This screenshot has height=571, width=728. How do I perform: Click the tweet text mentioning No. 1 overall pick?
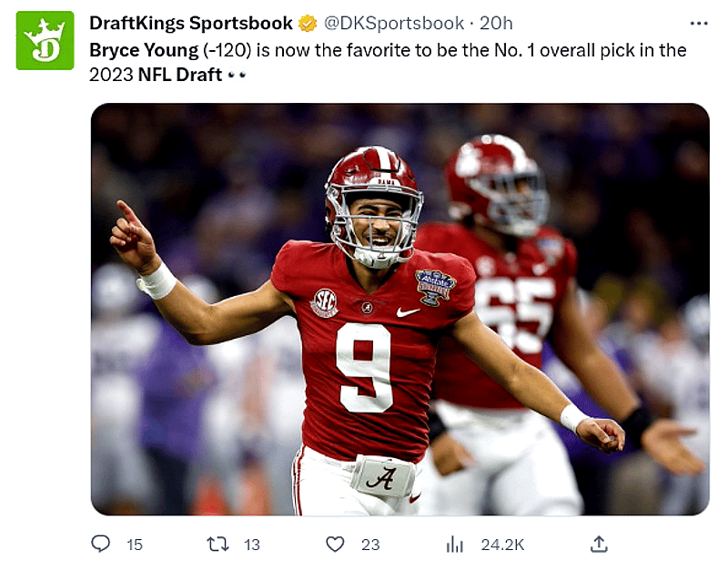point(473,50)
